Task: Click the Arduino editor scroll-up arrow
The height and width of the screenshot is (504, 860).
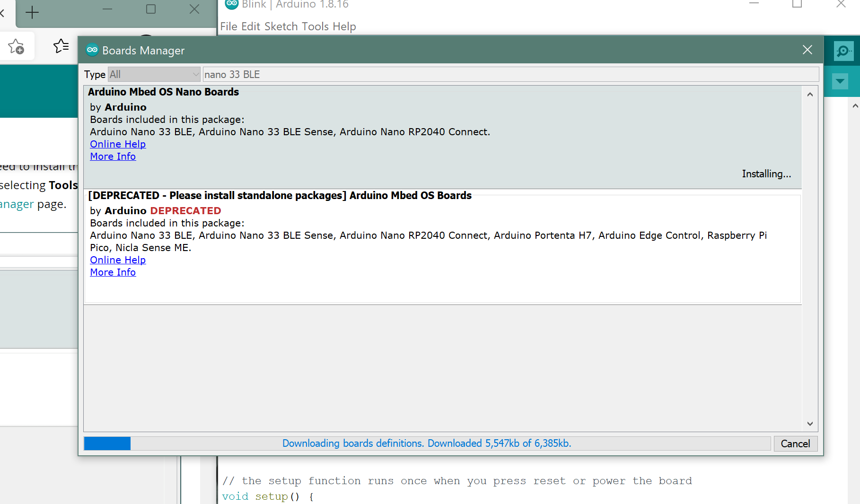Action: click(x=855, y=105)
